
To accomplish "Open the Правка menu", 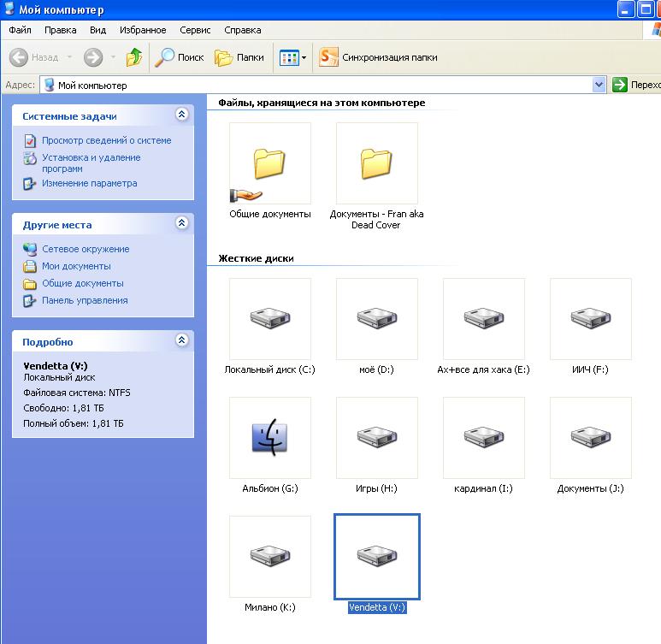I will [60, 30].
